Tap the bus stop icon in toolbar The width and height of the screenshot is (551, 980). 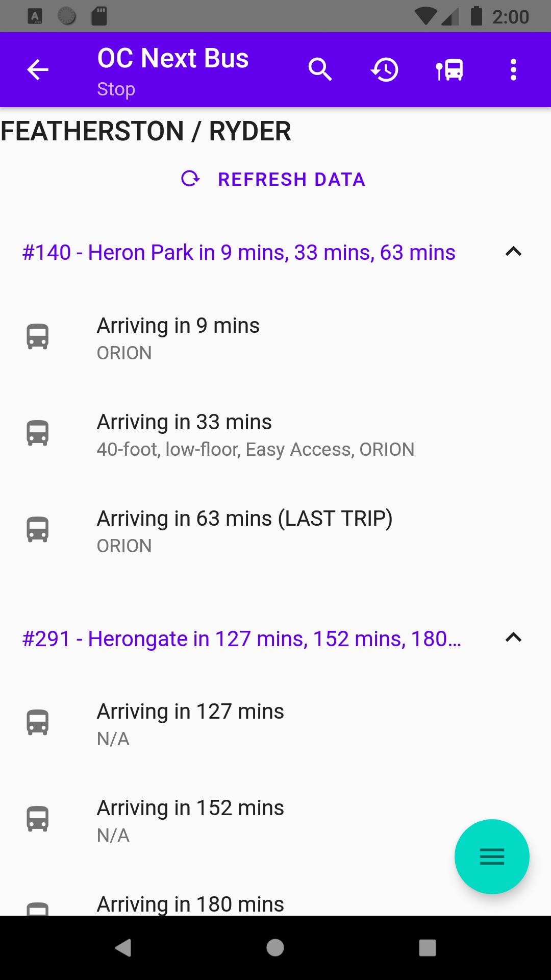tap(449, 70)
